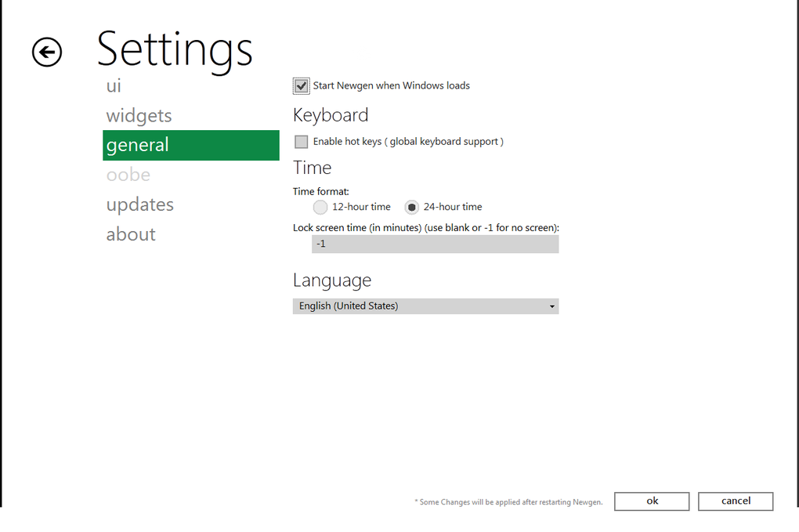Screen dimensions: 799x532
Task: Uncheck Start Newgen when Windows loads
Action: pos(301,85)
